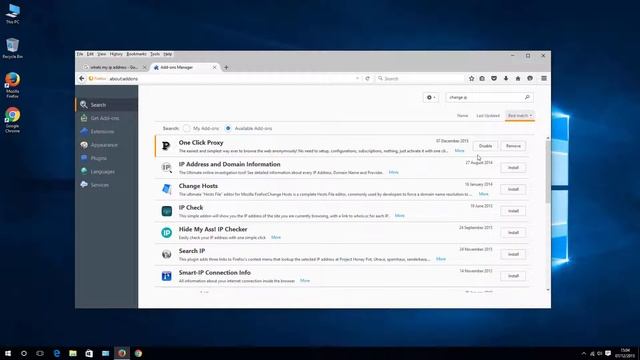Click the IP Check add-on icon
640x360 pixels.
[x=167, y=211]
